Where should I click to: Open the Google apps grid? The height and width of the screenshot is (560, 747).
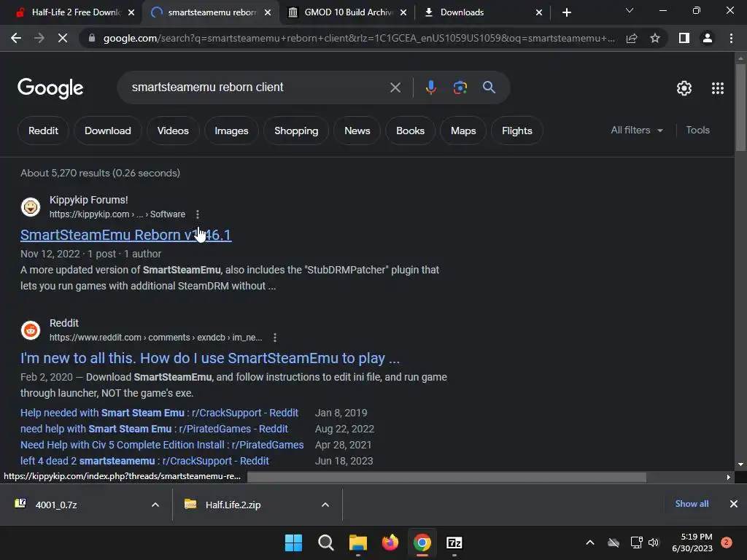(x=718, y=88)
